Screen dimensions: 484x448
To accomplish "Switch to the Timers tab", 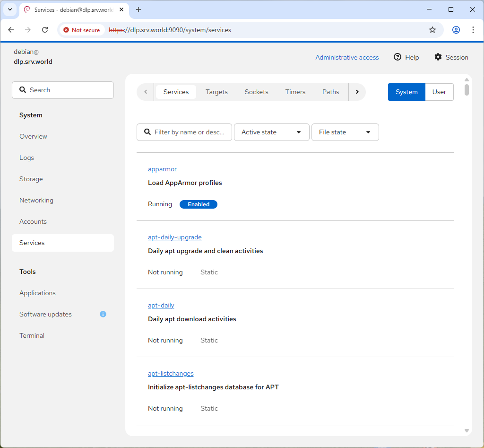I will (x=295, y=92).
